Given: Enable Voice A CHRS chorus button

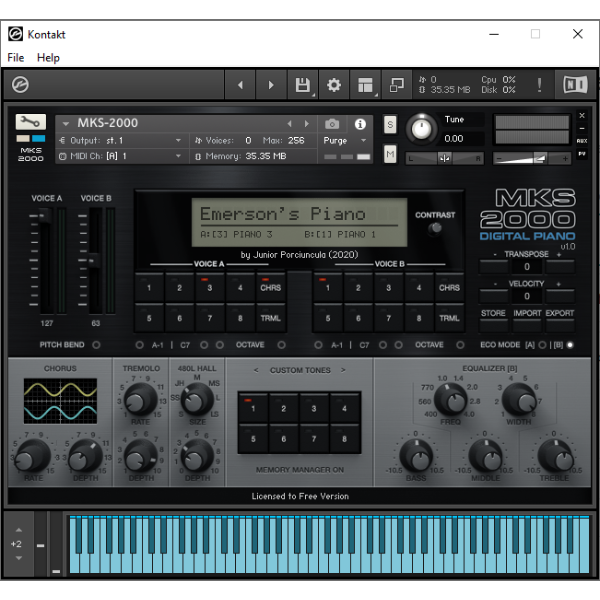Looking at the screenshot, I should click(271, 287).
